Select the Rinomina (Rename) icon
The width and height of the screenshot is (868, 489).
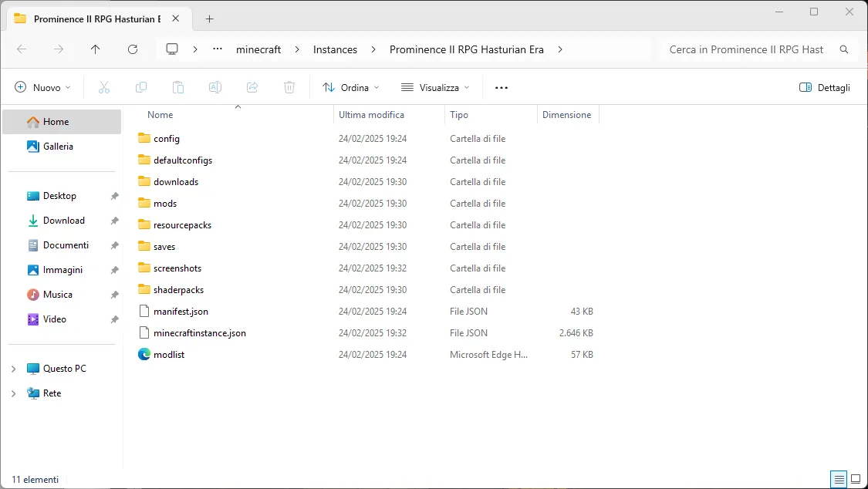click(215, 87)
